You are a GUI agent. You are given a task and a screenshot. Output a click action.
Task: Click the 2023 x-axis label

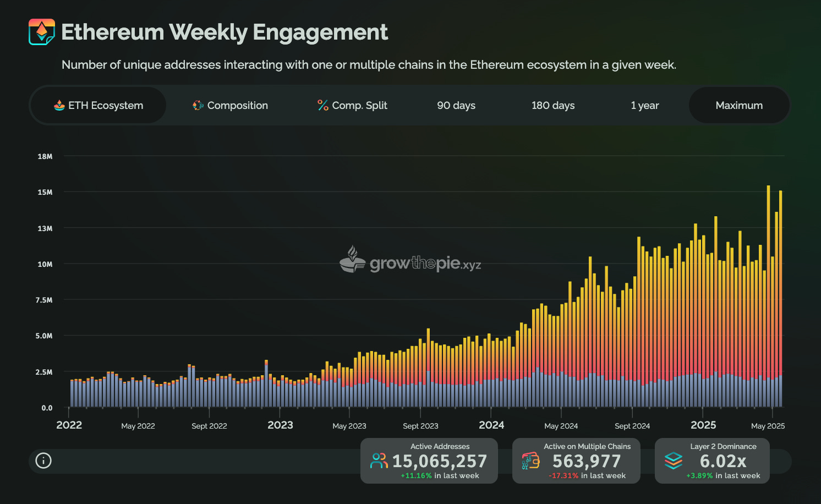pos(280,425)
